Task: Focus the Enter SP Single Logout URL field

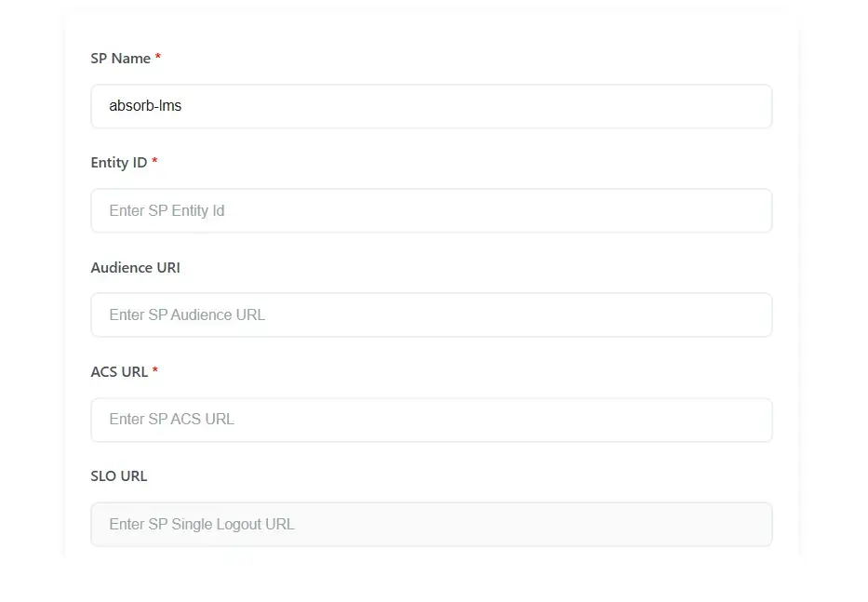Action: pyautogui.click(x=431, y=524)
